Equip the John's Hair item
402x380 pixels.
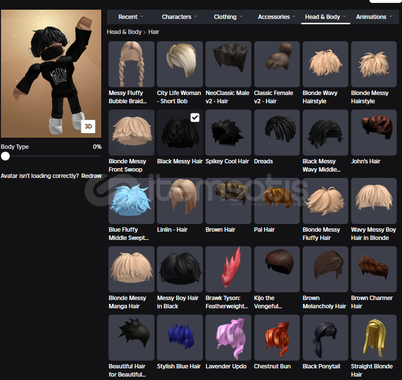[374, 132]
